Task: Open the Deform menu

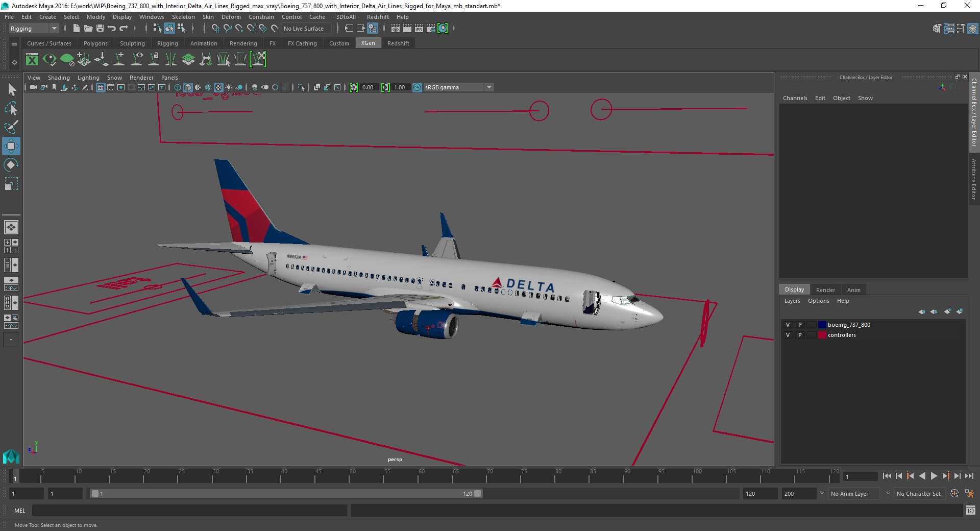Action: click(231, 17)
